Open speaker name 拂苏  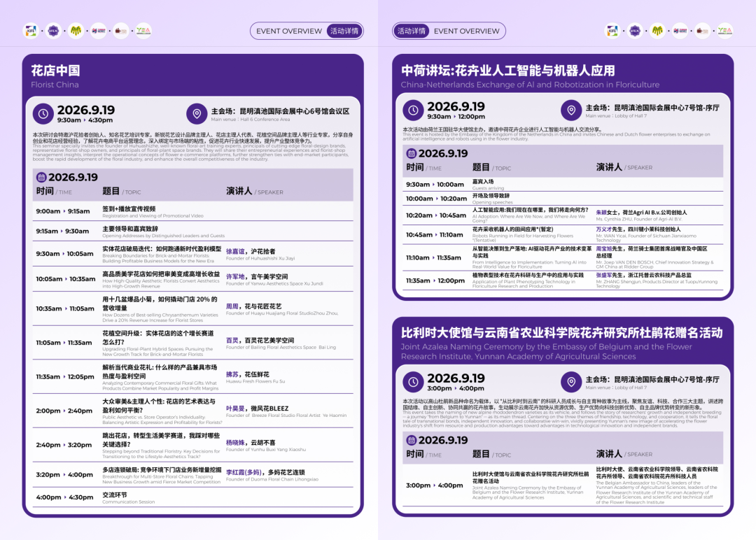(232, 374)
